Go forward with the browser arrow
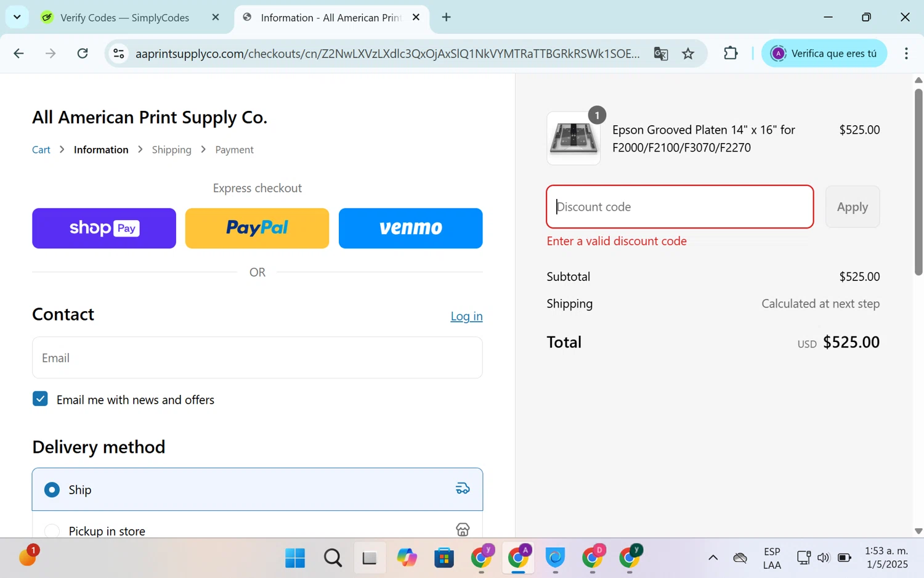 click(51, 54)
